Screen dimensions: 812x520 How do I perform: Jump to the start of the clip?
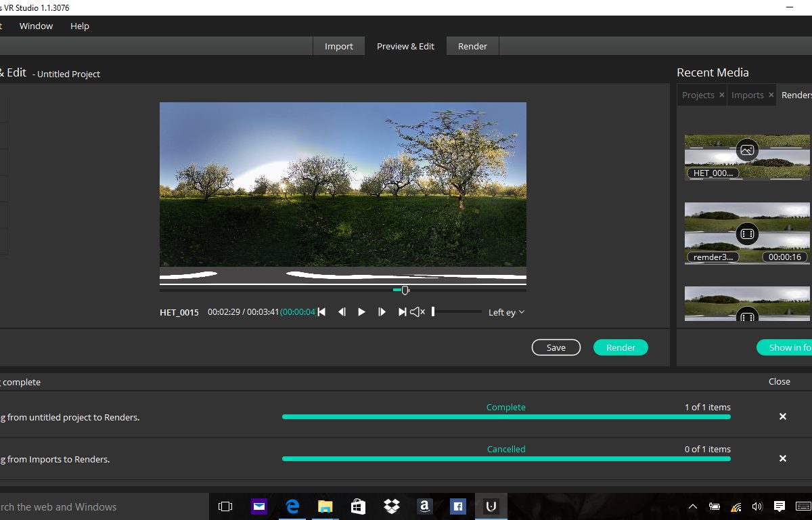[x=322, y=312]
